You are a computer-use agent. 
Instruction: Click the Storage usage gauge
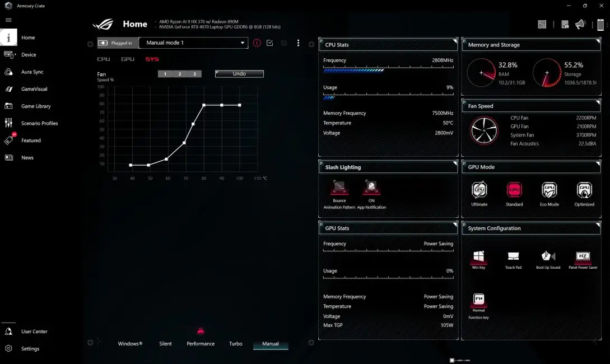pyautogui.click(x=547, y=73)
